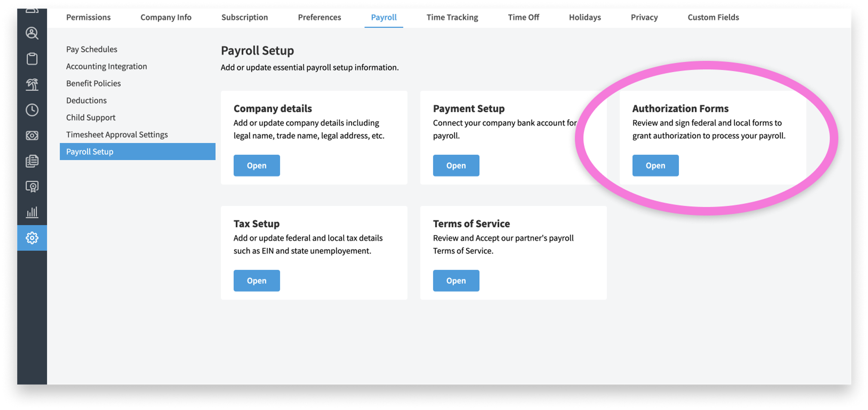Select Benefit Policies in the side menu
Viewport: 868px width, 410px height.
coord(93,83)
